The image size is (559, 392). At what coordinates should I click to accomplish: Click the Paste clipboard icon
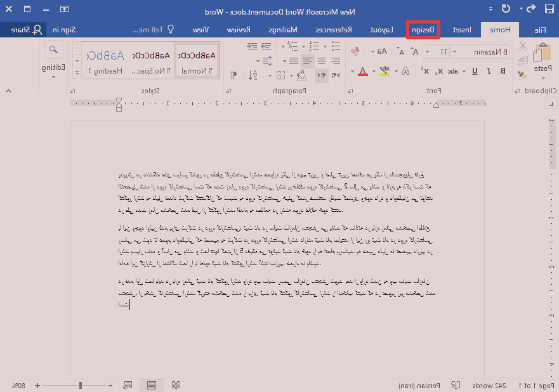click(x=543, y=53)
